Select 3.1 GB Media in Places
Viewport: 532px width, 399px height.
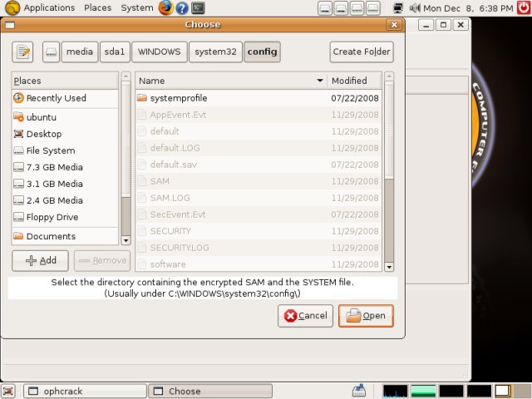[65, 184]
